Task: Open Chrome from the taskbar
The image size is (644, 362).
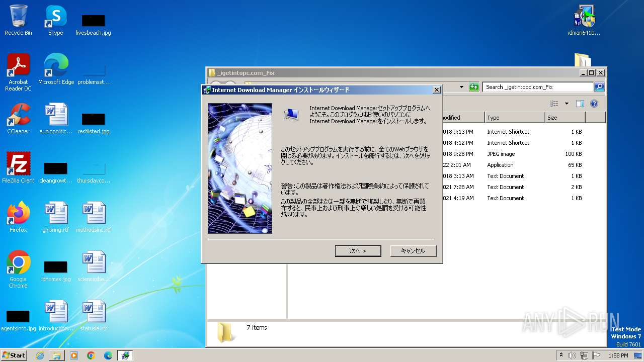Action: coord(91,355)
